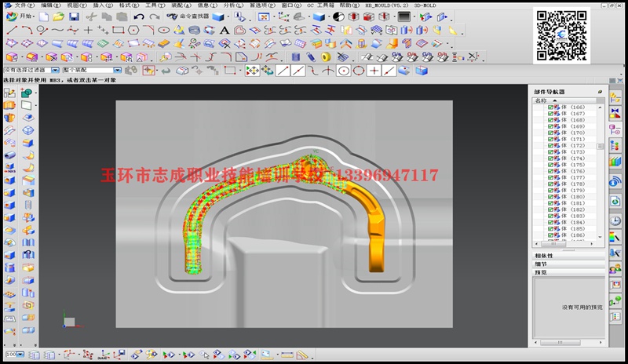Click the New file icon
The image size is (628, 364).
[44, 16]
